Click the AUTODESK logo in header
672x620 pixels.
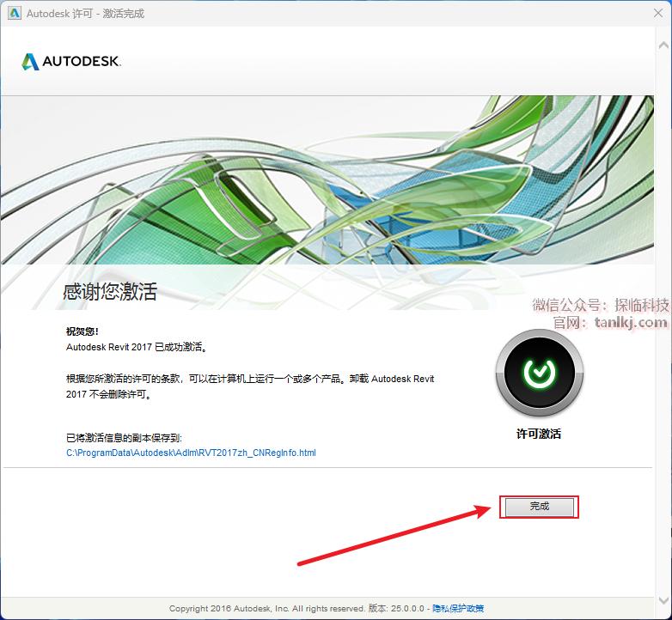[71, 61]
